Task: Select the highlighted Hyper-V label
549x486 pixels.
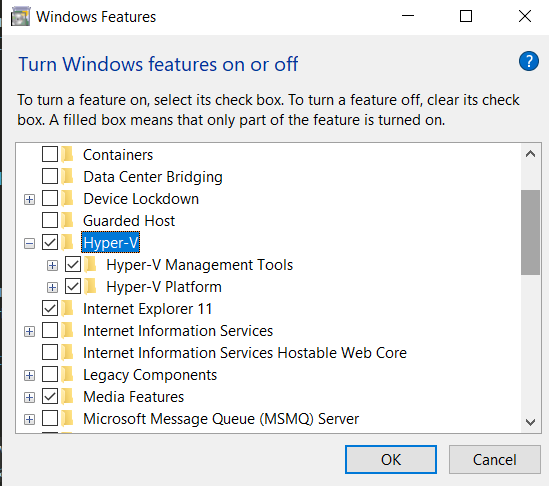Action: (x=111, y=242)
